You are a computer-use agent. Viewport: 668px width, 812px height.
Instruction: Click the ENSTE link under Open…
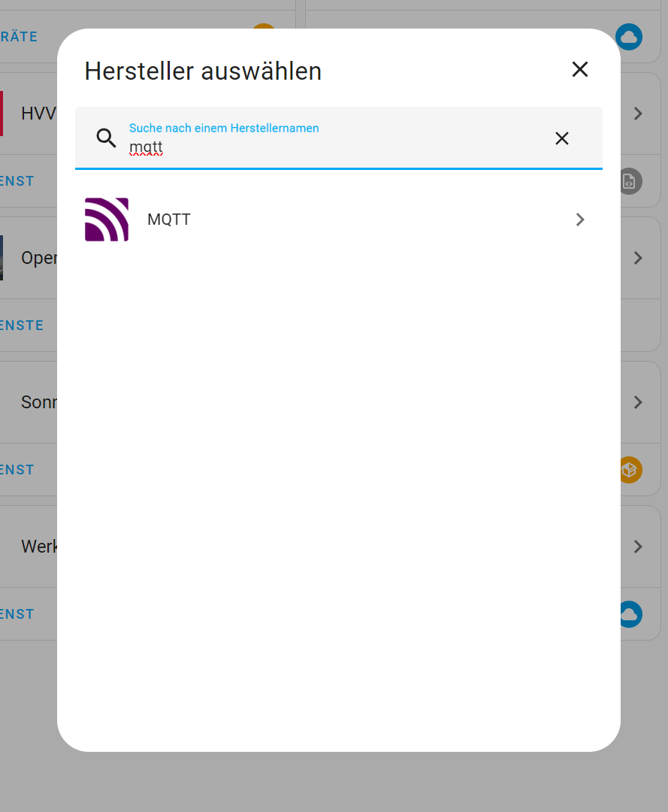[x=22, y=326]
